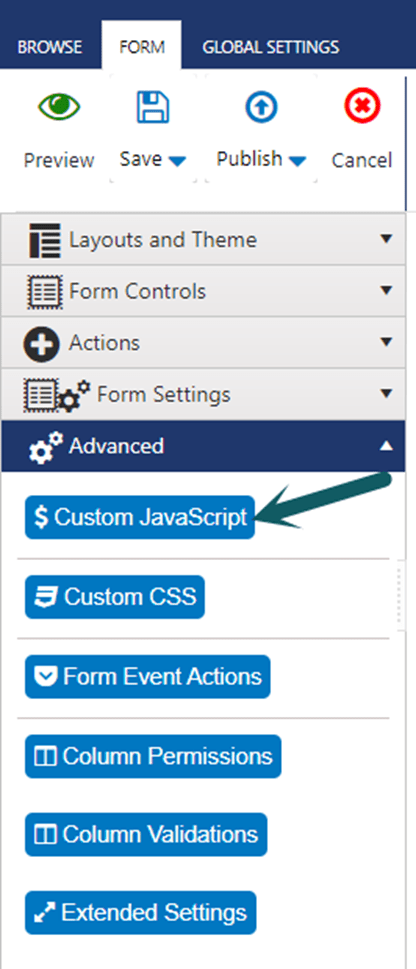
Task: Click the Form Controls list icon
Action: pyautogui.click(x=45, y=291)
